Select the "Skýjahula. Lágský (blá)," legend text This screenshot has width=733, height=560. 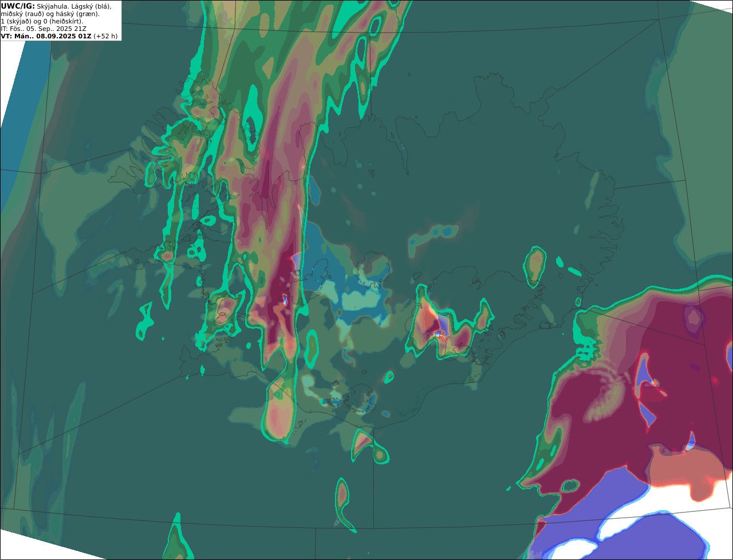click(74, 6)
